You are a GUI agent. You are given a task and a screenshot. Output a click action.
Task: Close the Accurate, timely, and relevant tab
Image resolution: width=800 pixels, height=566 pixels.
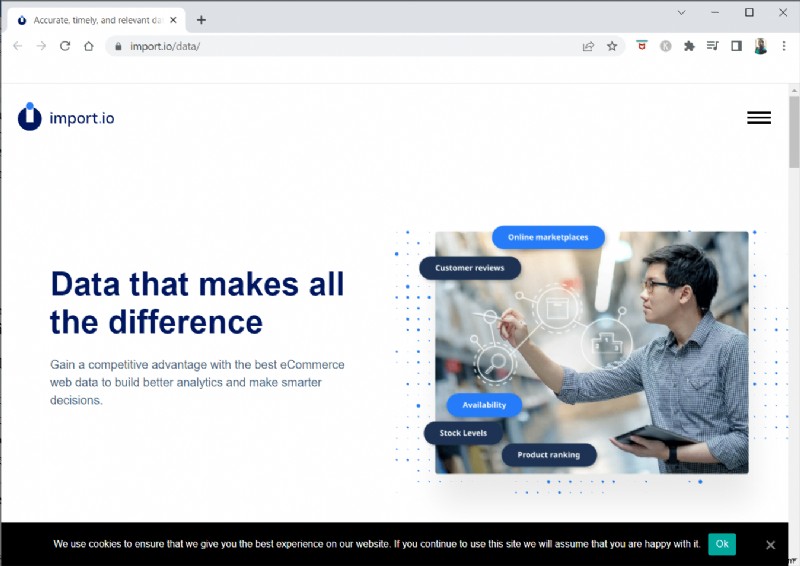pyautogui.click(x=173, y=20)
